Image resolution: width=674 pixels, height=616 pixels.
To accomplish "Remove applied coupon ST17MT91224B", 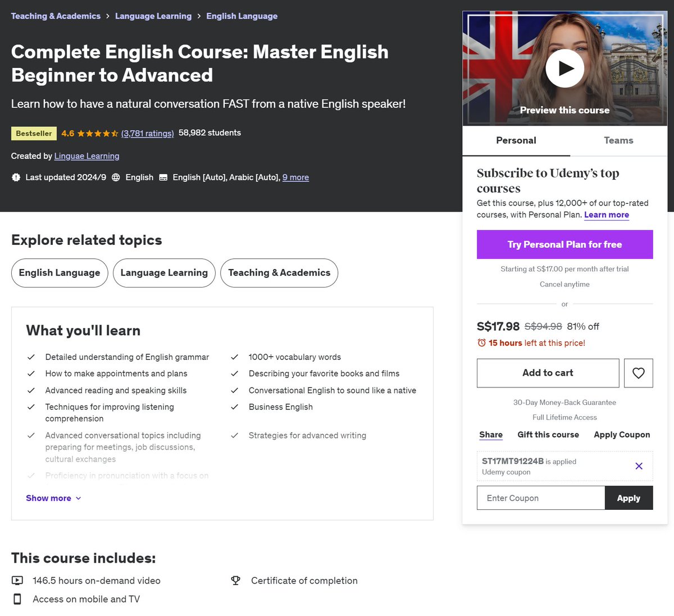I will [639, 466].
